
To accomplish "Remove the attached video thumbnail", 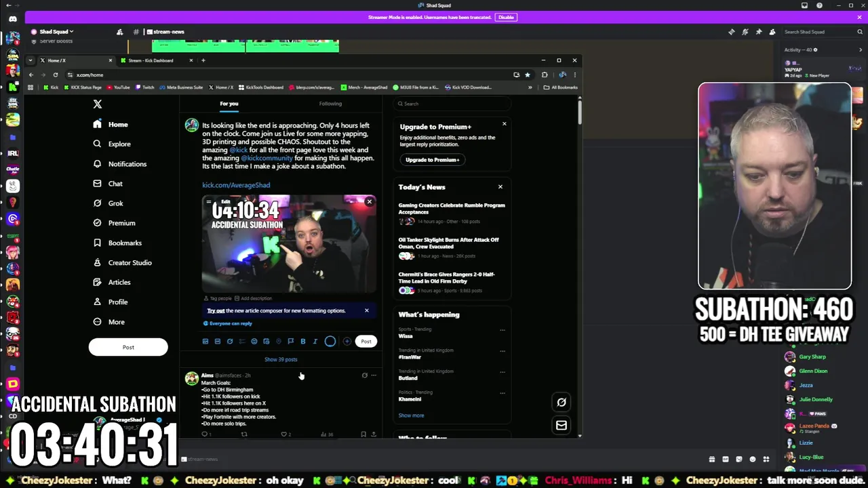I will point(370,202).
